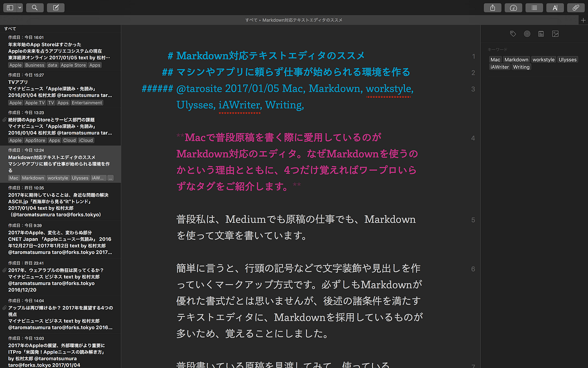Viewport: 588px width, 368px height.
Task: Open sheet 'アップルは再び輝けるか？'
Action: click(60, 315)
